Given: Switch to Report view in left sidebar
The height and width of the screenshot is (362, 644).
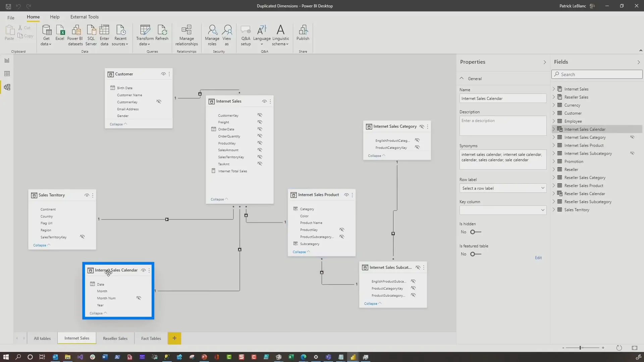Looking at the screenshot, I should [7, 60].
